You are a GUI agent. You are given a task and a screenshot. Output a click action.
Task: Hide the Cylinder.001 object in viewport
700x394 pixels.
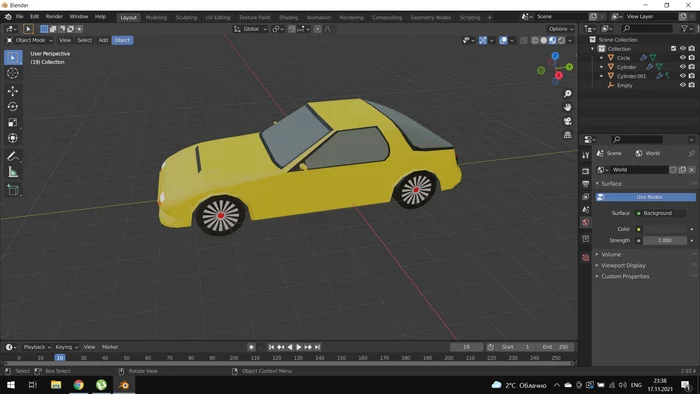(x=682, y=76)
